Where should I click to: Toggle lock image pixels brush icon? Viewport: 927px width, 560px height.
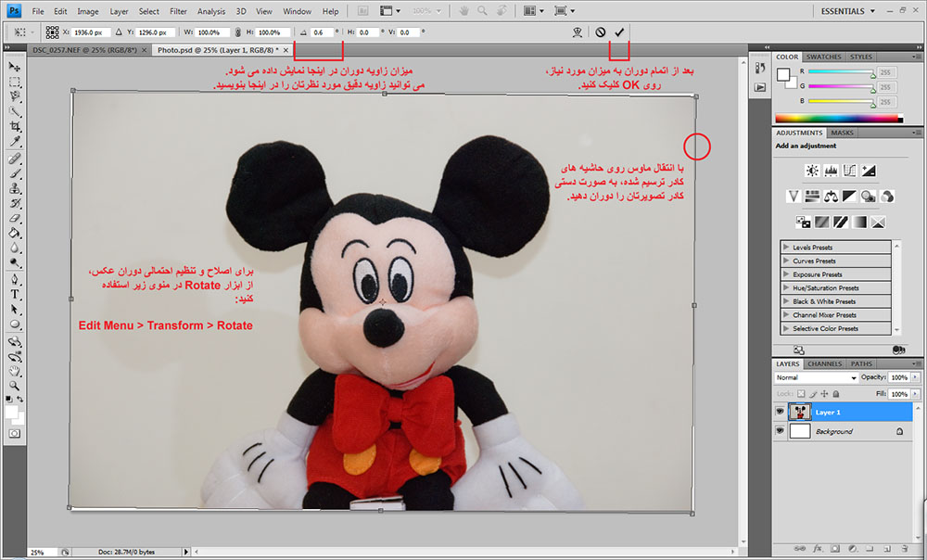813,394
